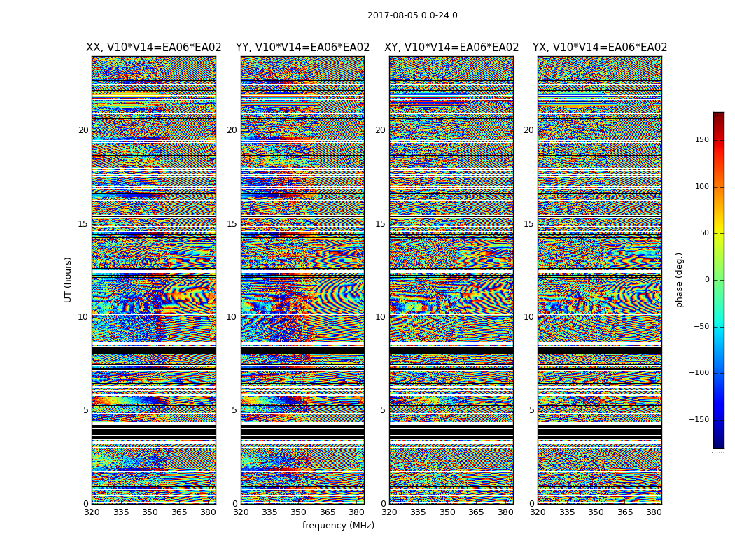The height and width of the screenshot is (560, 735).
Task: Click inside the XY phase waterfall plot
Action: (x=451, y=280)
